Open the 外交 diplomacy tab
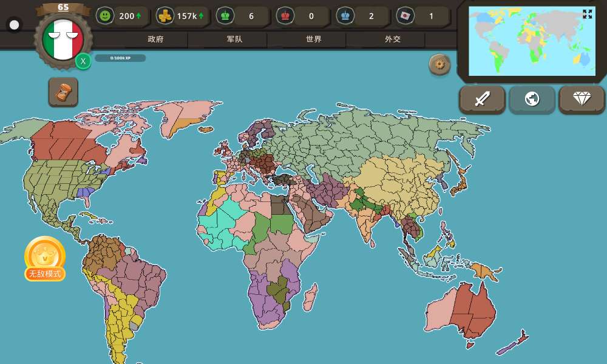This screenshot has width=607, height=364. [x=393, y=39]
